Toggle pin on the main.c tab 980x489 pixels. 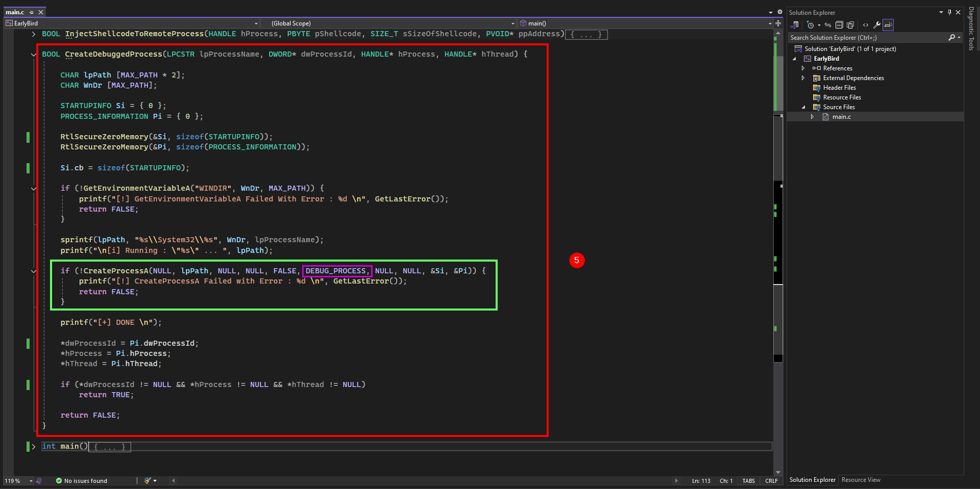pyautogui.click(x=32, y=12)
